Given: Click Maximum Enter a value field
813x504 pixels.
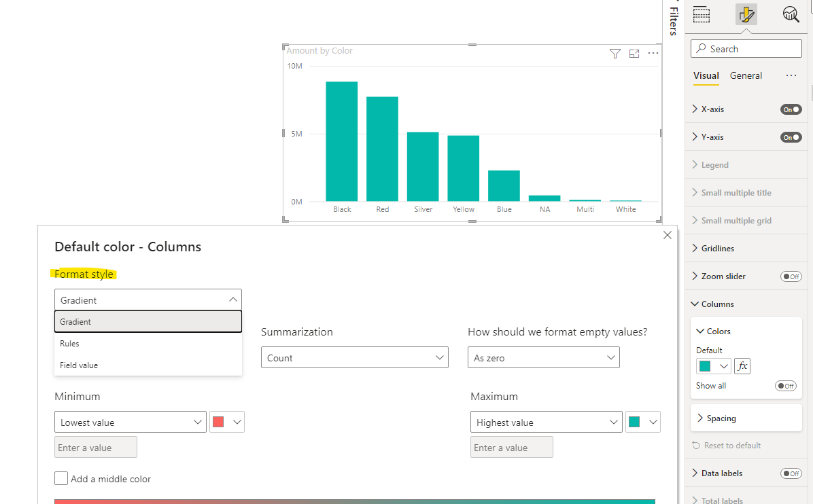Looking at the screenshot, I should [512, 447].
